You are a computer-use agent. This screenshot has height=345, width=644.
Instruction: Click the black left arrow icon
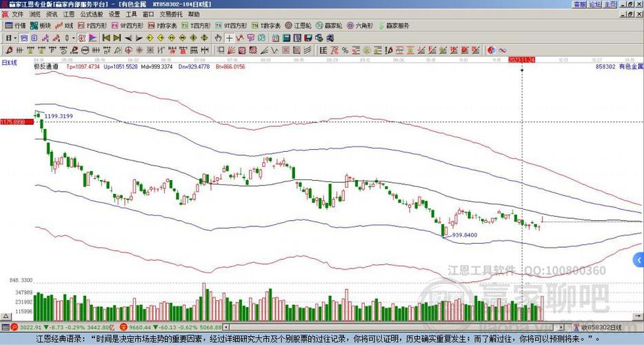[128, 38]
